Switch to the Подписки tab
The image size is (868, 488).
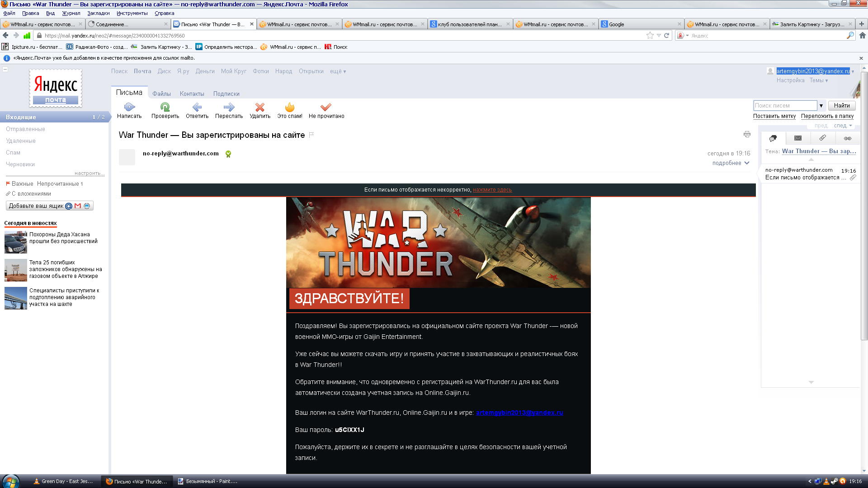(x=226, y=94)
